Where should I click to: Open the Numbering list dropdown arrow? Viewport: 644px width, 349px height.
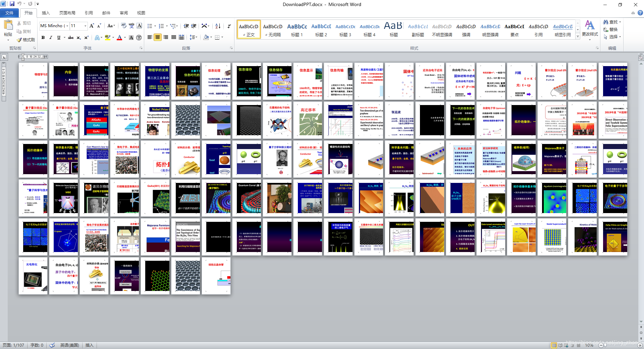[166, 26]
